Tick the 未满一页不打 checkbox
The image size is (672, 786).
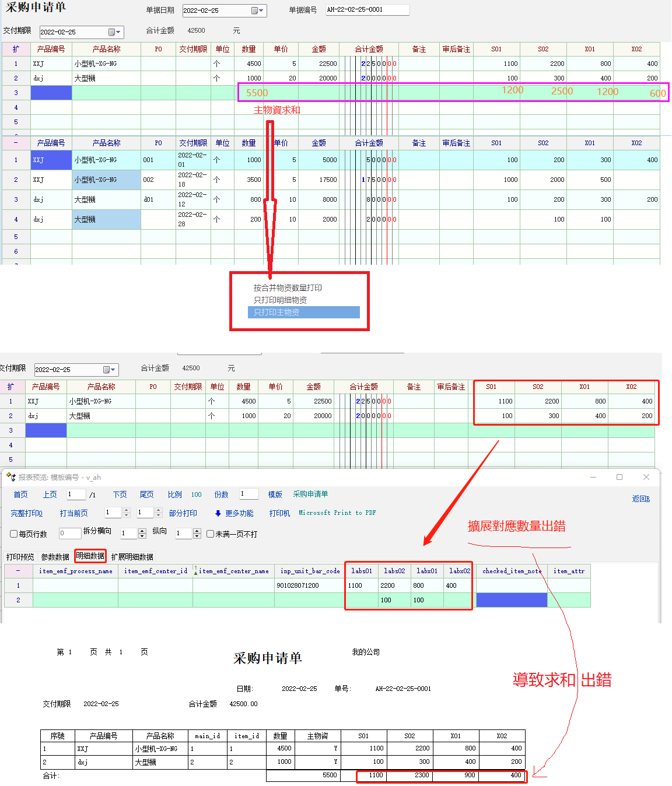210,534
